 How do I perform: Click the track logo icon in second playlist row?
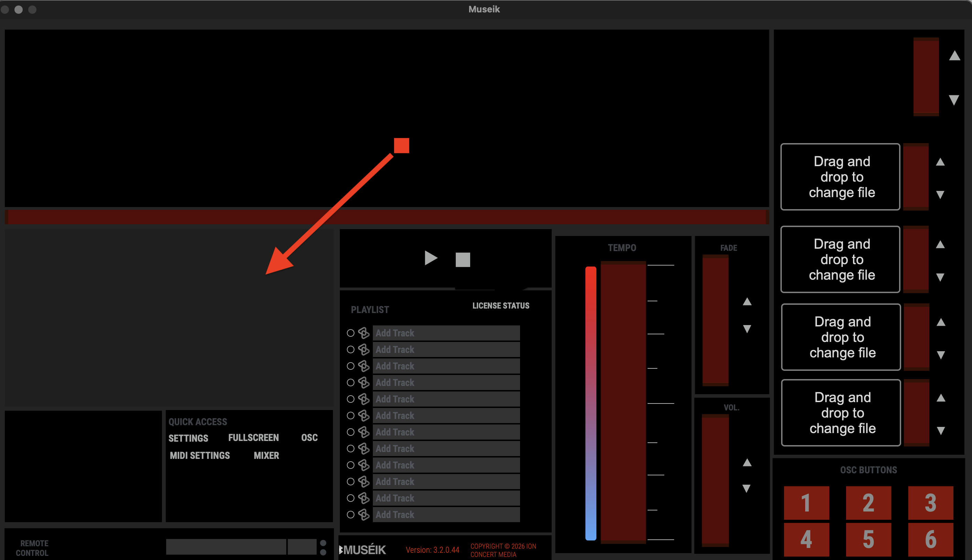tap(364, 349)
